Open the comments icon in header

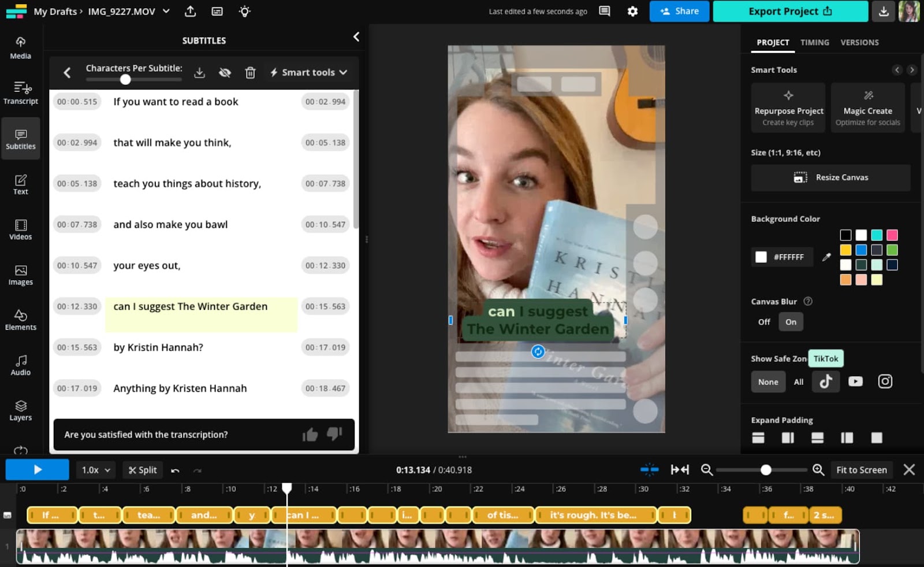point(605,11)
